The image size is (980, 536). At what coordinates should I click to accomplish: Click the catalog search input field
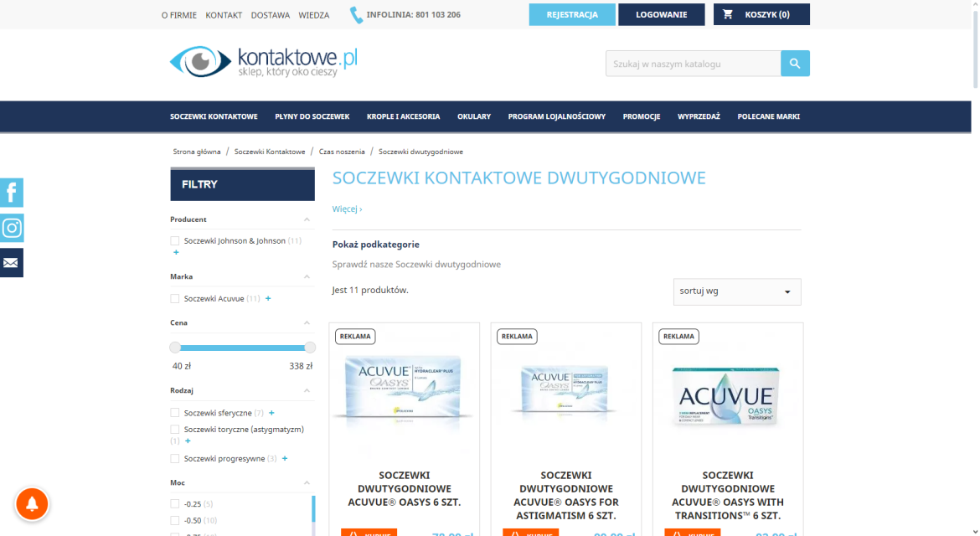[694, 63]
